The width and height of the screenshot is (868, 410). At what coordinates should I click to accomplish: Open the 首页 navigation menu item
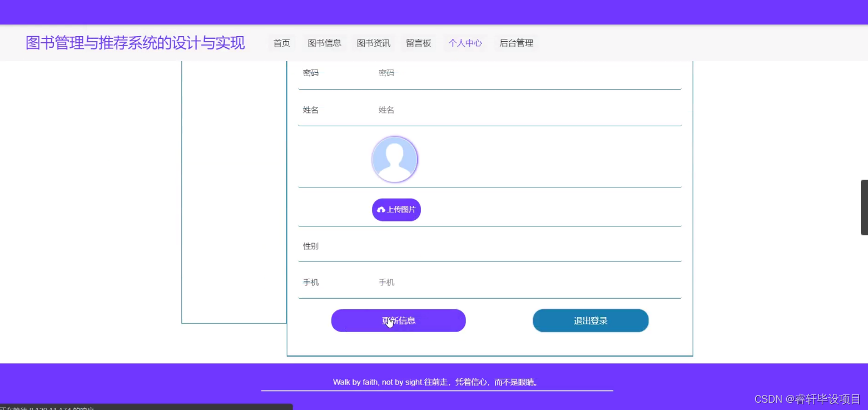[x=281, y=43]
